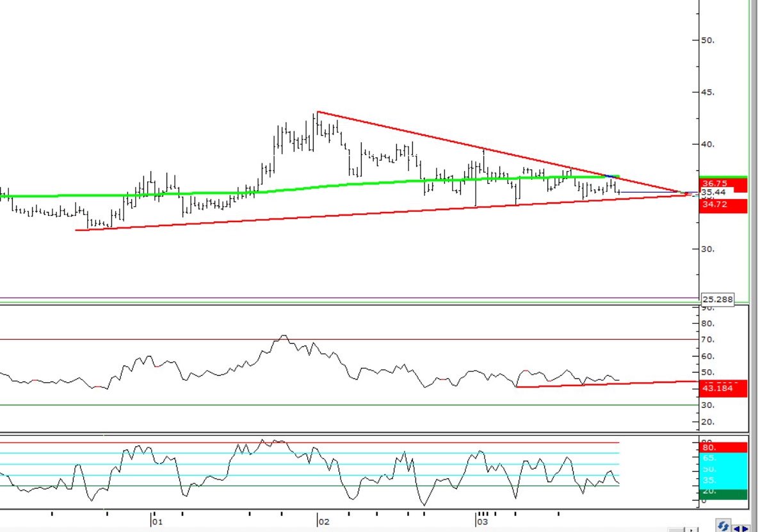Click the 01 date marker on time axis
Screen dimensions: 758x532
[157, 522]
